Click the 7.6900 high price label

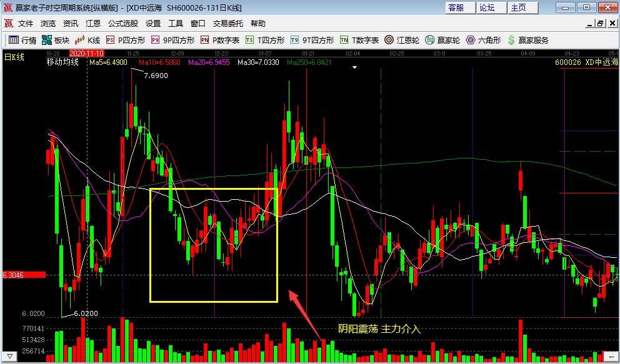(x=156, y=76)
